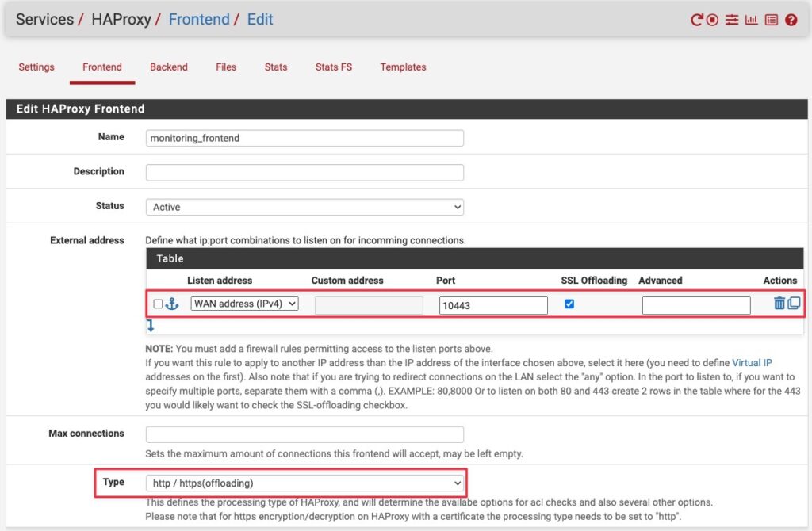Delete the WAN address row with trash icon
The width and height of the screenshot is (812, 531).
tap(779, 303)
